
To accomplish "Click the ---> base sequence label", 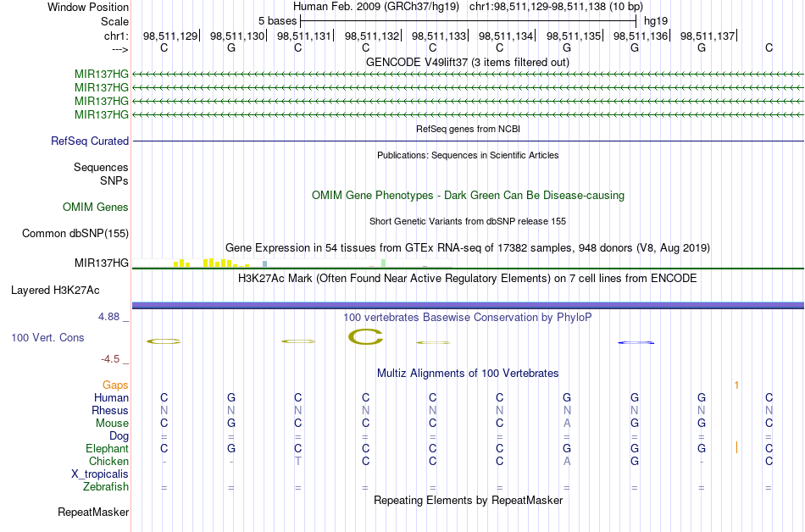I will pyautogui.click(x=119, y=49).
